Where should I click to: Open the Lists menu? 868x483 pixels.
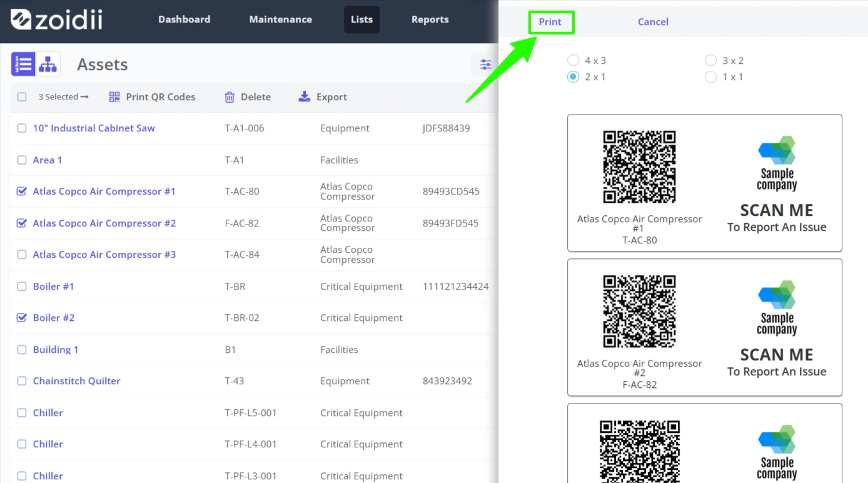click(x=361, y=19)
